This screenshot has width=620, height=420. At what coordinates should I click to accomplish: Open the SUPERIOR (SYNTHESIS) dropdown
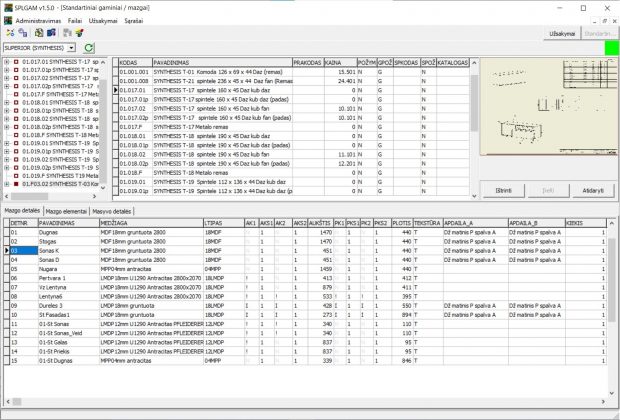tap(72, 47)
